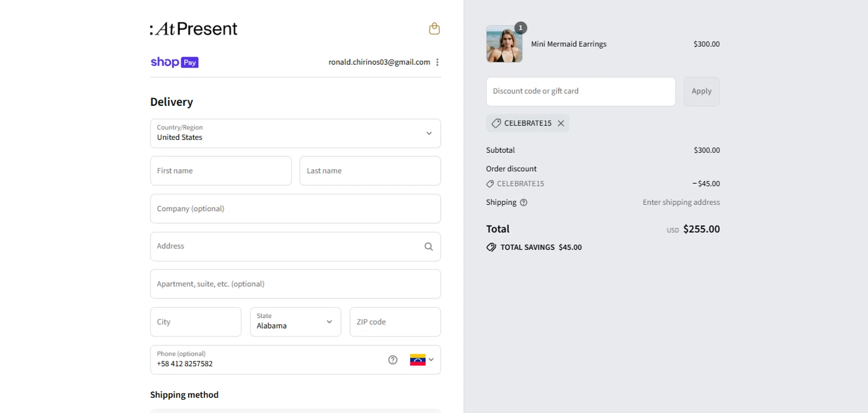868x413 pixels.
Task: Focus the Company (optional) field
Action: coord(295,209)
